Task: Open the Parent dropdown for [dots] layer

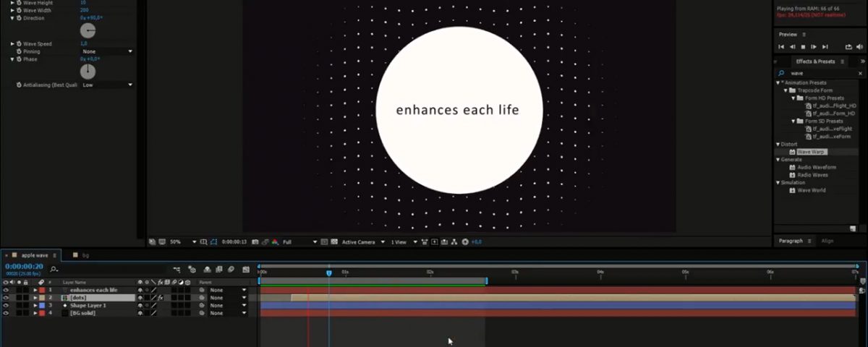Action: click(228, 298)
